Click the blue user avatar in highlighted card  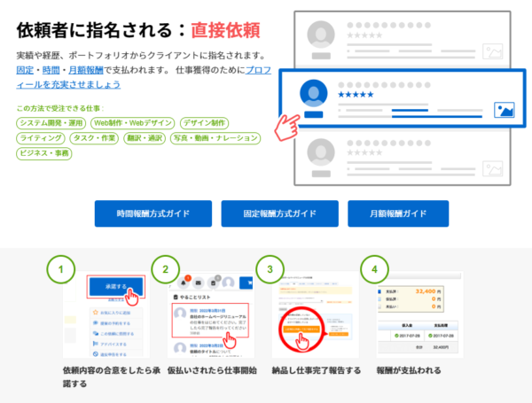(314, 93)
